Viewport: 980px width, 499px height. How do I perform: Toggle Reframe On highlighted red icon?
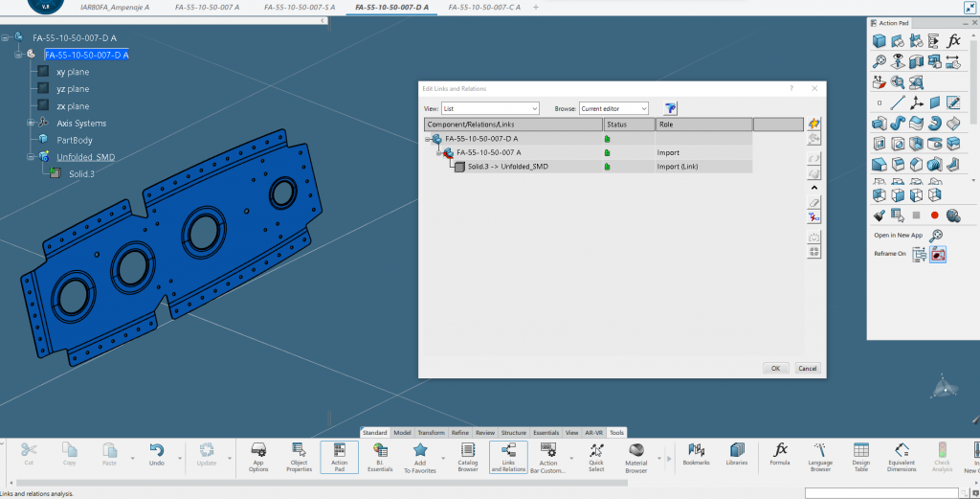pyautogui.click(x=938, y=254)
